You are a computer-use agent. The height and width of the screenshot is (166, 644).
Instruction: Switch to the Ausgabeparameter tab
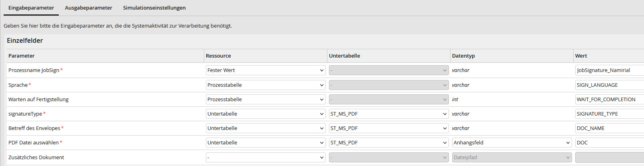[88, 8]
